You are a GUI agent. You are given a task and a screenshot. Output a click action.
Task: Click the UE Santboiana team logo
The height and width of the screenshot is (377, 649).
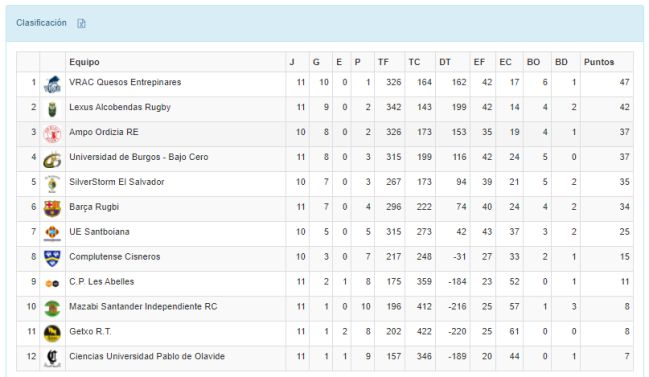pyautogui.click(x=52, y=234)
